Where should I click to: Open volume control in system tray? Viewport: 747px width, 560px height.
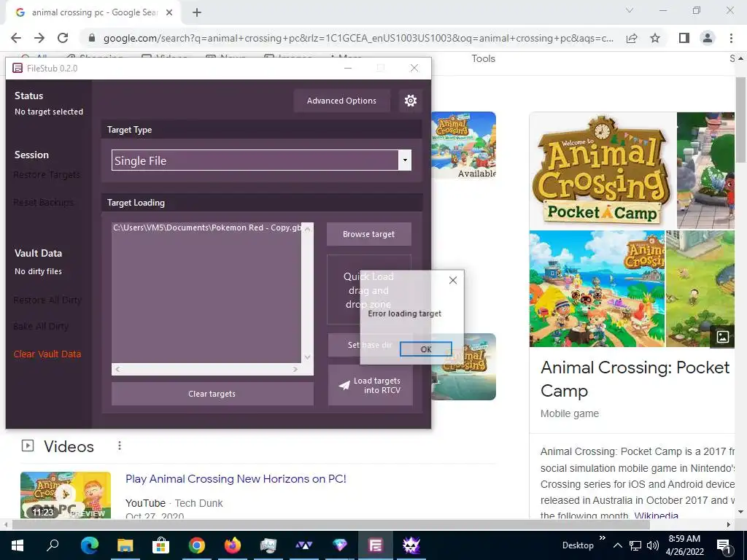pyautogui.click(x=653, y=545)
